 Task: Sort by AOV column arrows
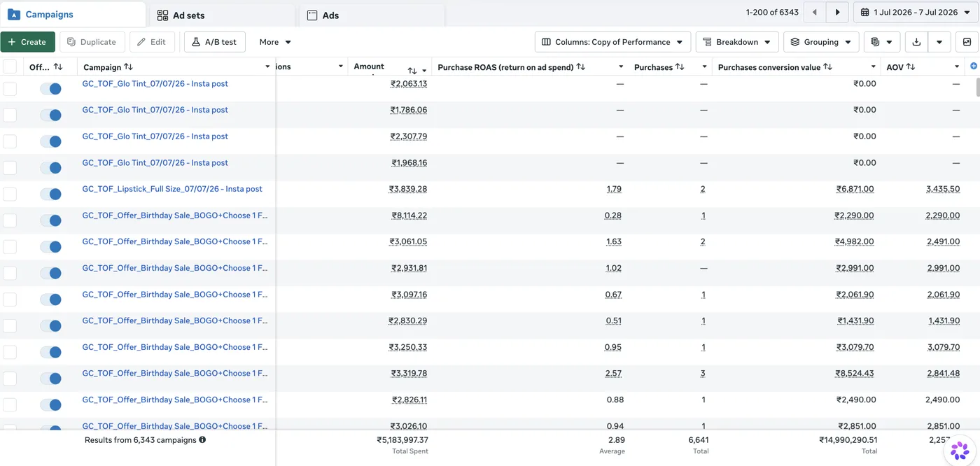[911, 67]
